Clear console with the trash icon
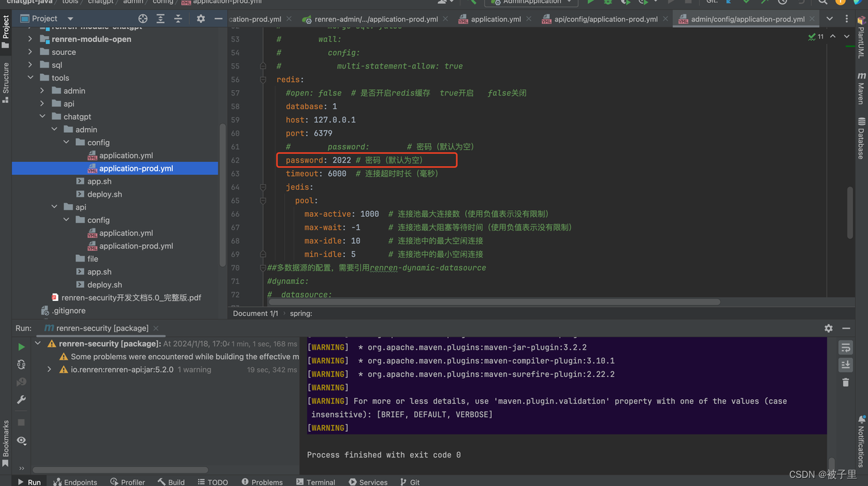The height and width of the screenshot is (486, 868). click(846, 382)
